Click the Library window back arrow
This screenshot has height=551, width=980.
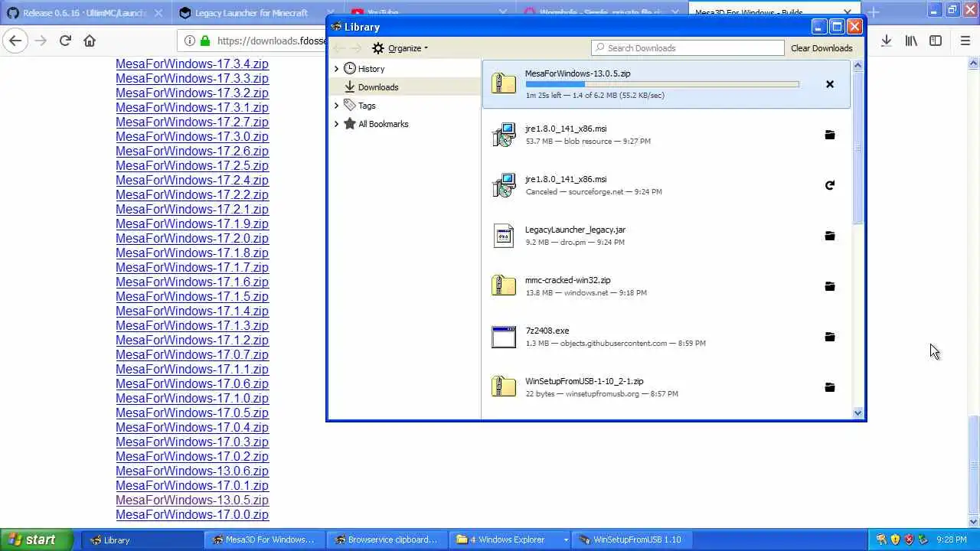point(339,48)
